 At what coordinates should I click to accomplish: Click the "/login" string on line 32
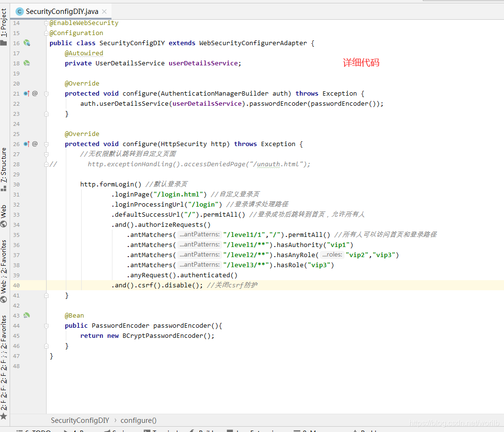[x=203, y=204]
